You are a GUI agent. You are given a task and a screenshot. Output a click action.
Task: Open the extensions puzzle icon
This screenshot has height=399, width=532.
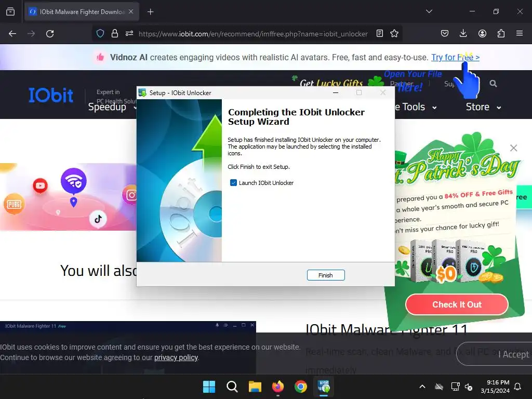point(501,34)
